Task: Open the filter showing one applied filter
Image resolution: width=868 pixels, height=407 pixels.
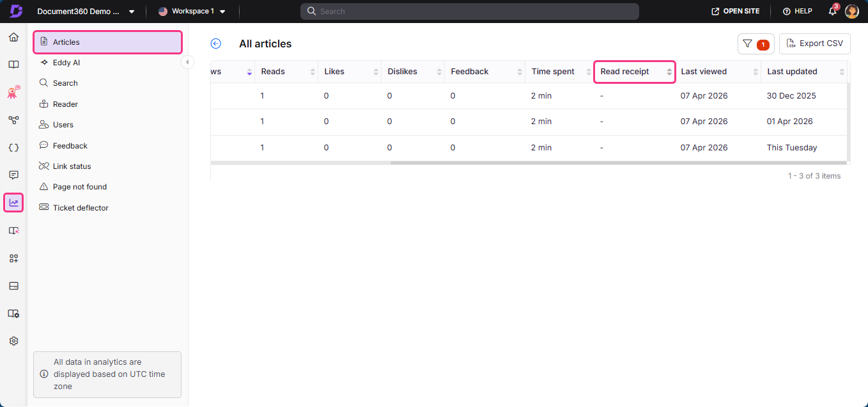Action: pyautogui.click(x=756, y=43)
